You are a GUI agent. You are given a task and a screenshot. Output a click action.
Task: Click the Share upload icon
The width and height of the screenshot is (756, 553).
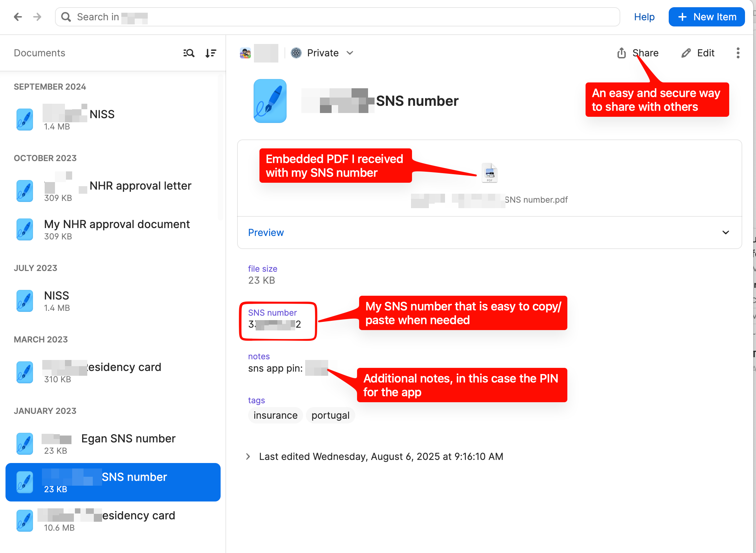click(x=621, y=53)
